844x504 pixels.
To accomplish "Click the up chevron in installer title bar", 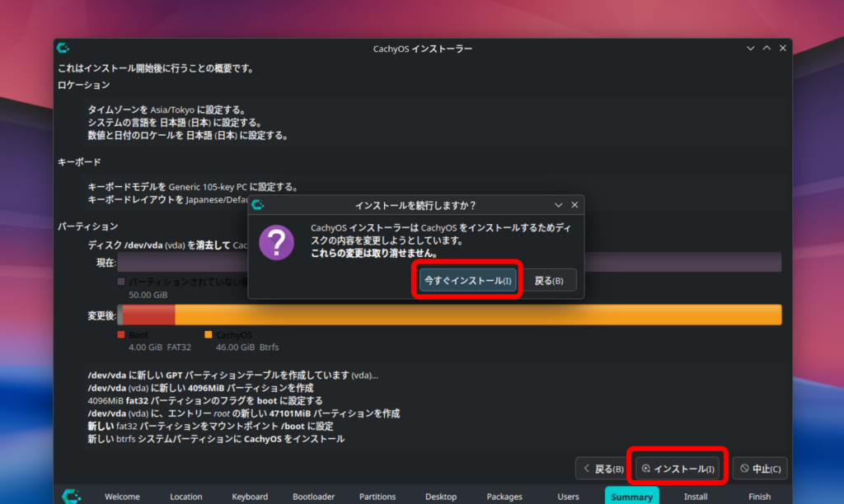I will 767,49.
